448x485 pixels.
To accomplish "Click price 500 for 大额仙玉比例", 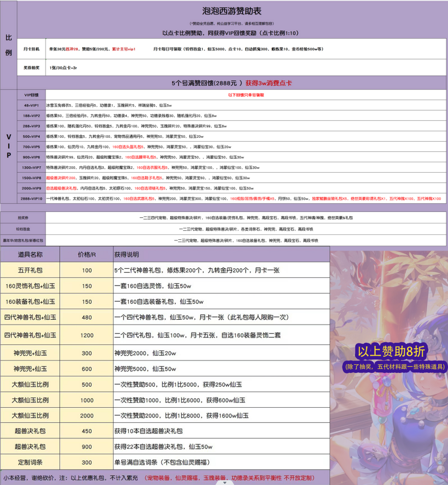I will point(86,385).
